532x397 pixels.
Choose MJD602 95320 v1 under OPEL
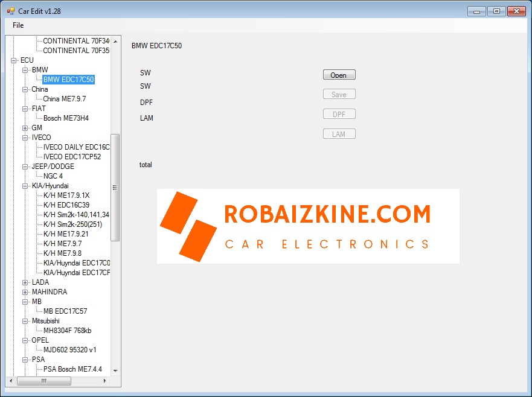click(69, 350)
